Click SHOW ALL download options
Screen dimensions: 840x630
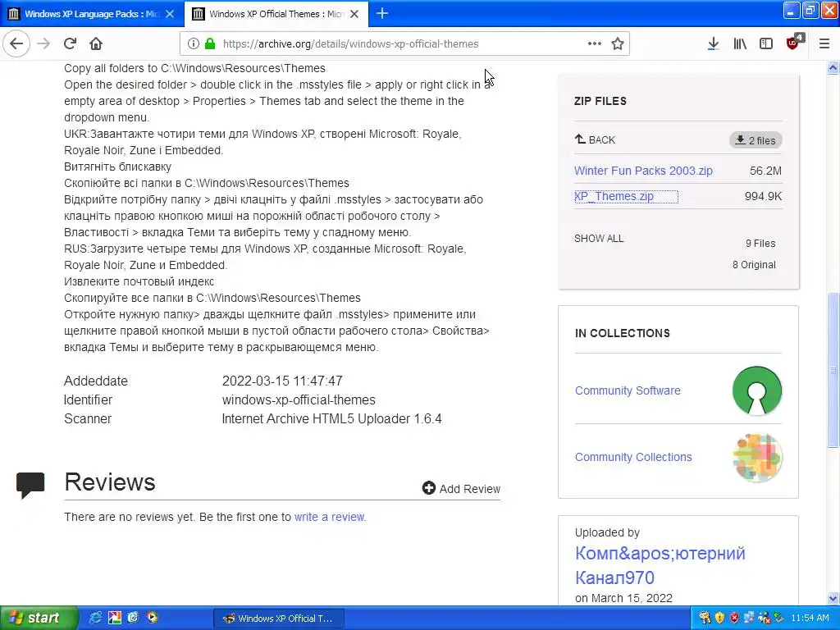pos(599,239)
